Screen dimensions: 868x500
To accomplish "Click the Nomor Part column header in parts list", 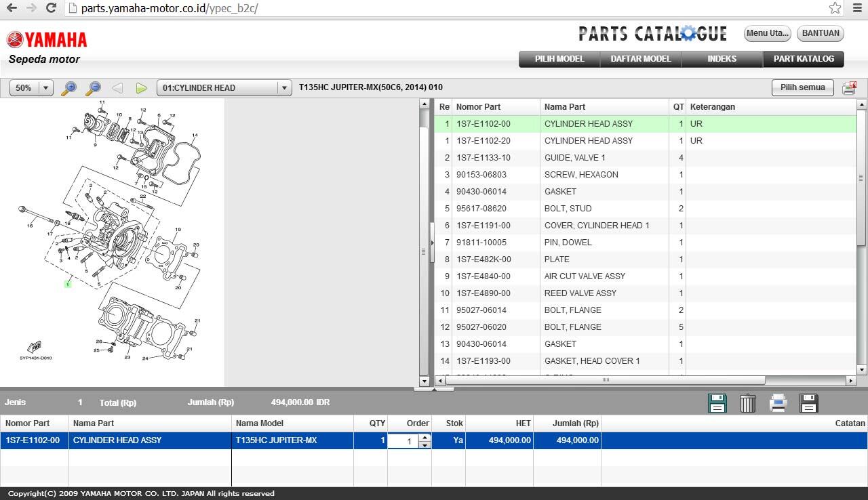I will point(496,107).
